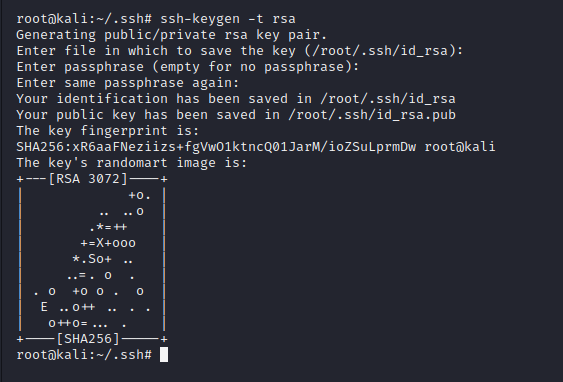Click the 'Enter same passphrase again' line

(x=128, y=83)
